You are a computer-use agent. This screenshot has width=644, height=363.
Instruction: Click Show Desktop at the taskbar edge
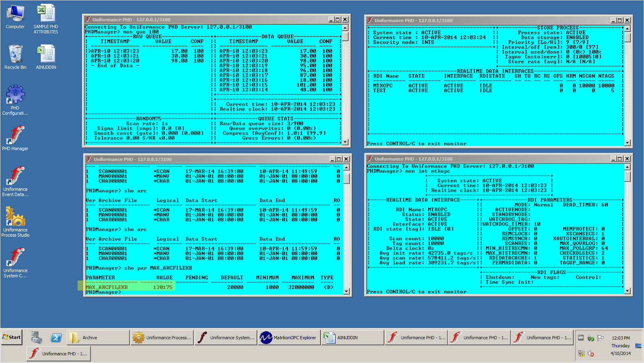tap(638, 345)
